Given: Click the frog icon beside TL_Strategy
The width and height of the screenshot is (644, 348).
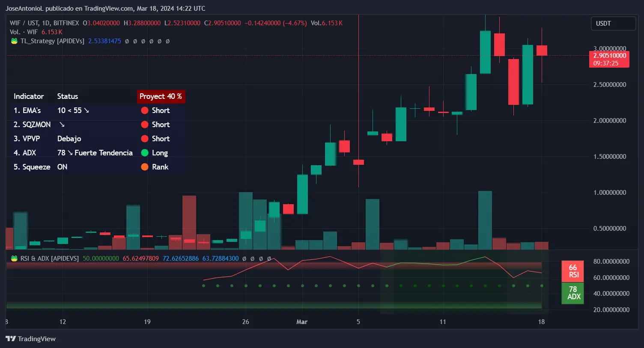Looking at the screenshot, I should tap(14, 41).
